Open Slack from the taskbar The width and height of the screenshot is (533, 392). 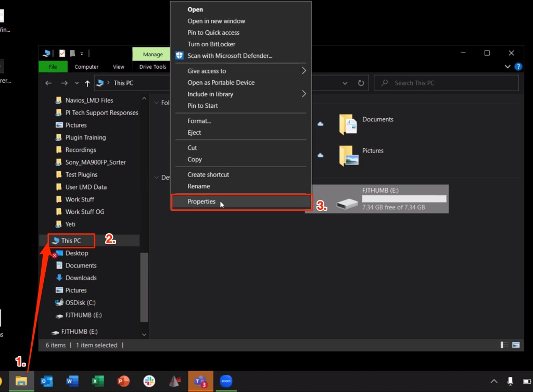[149, 382]
